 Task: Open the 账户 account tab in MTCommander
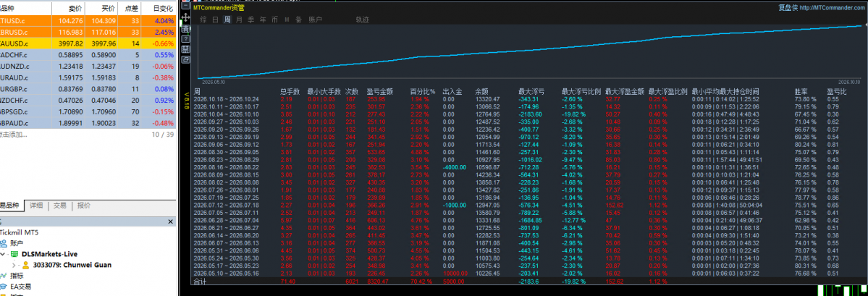point(315,20)
